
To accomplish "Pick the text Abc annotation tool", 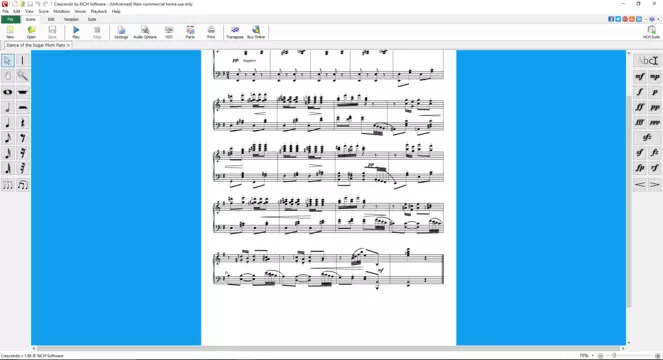I will [x=647, y=61].
